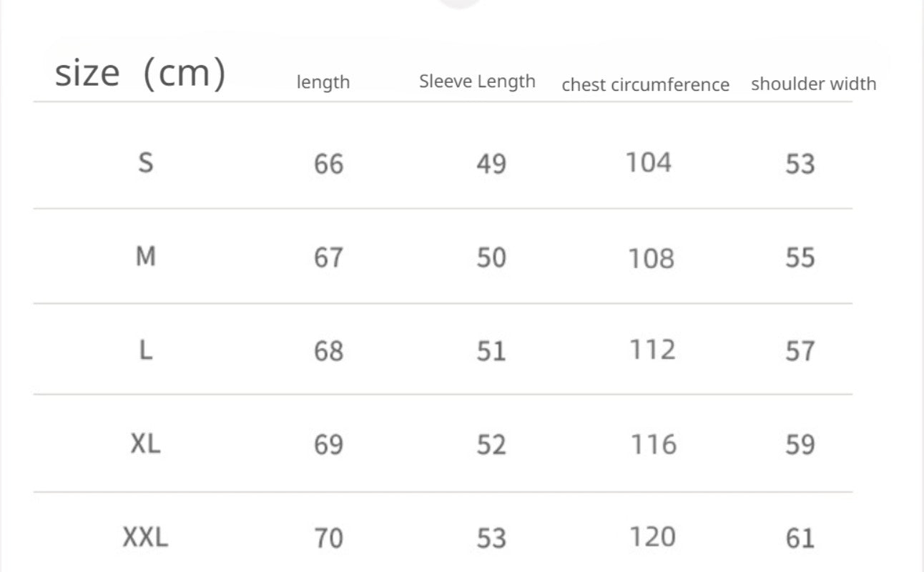
Task: Click chest circumference value 120 for size XXL
Action: tap(652, 537)
